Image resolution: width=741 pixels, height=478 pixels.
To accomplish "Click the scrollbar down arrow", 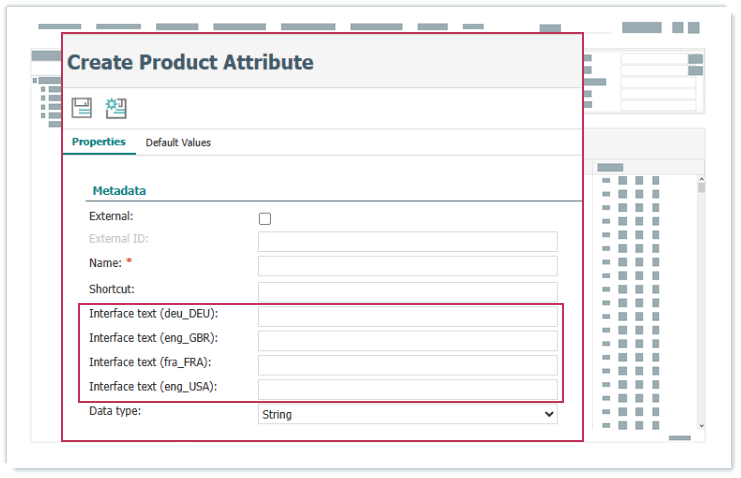I will tap(701, 425).
